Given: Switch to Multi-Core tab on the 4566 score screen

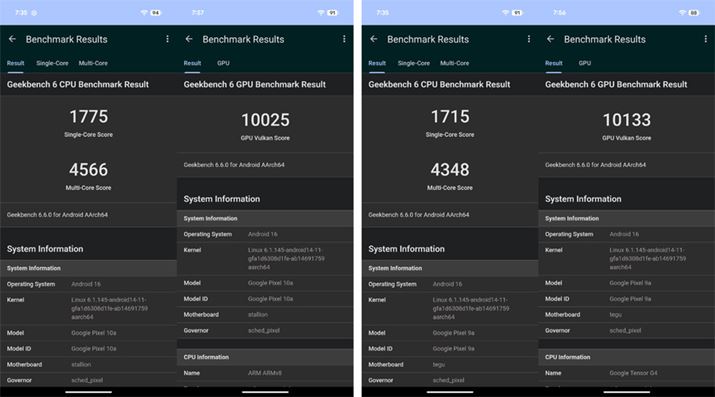Looking at the screenshot, I should pos(93,63).
